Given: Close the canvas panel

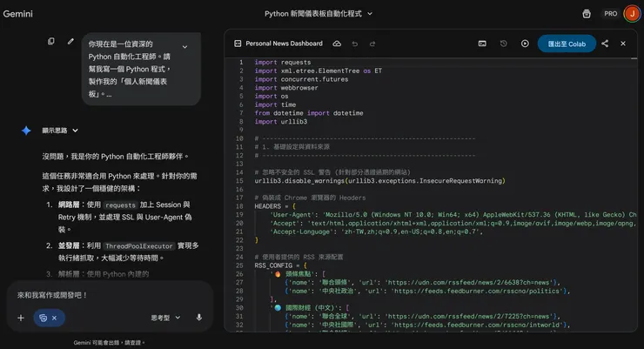Looking at the screenshot, I should point(623,44).
